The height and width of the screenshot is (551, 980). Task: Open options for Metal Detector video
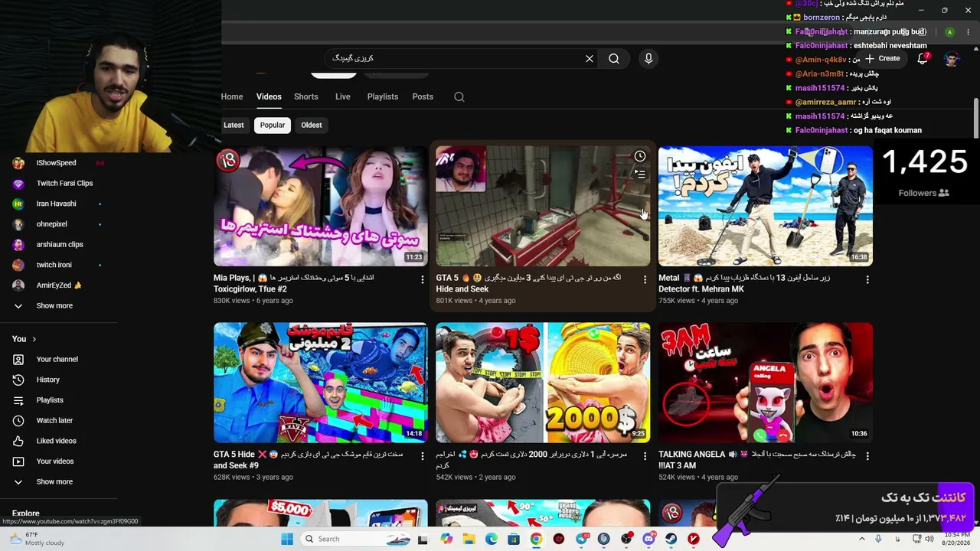point(867,280)
